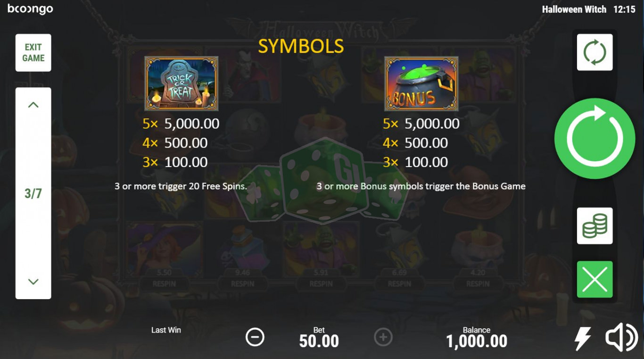The image size is (644, 359).
Task: Open bet settings via coins stack icon
Action: pos(595,226)
